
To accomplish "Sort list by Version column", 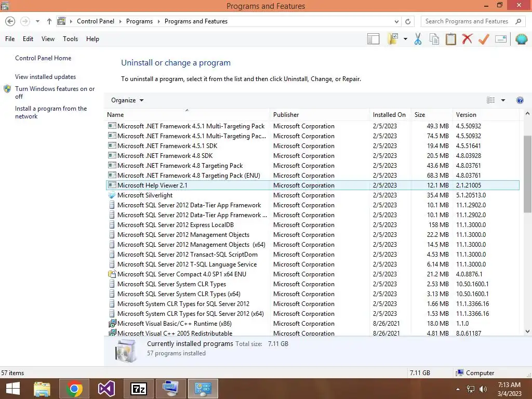I will coord(486,115).
